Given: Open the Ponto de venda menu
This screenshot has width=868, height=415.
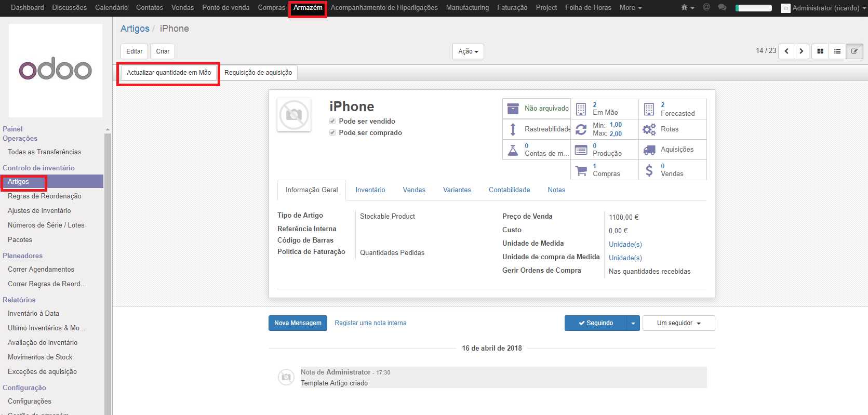Looking at the screenshot, I should pos(226,8).
